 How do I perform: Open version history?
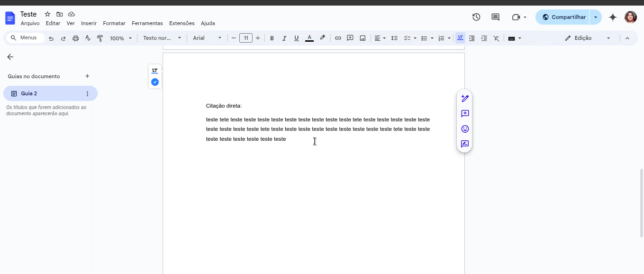(x=476, y=17)
